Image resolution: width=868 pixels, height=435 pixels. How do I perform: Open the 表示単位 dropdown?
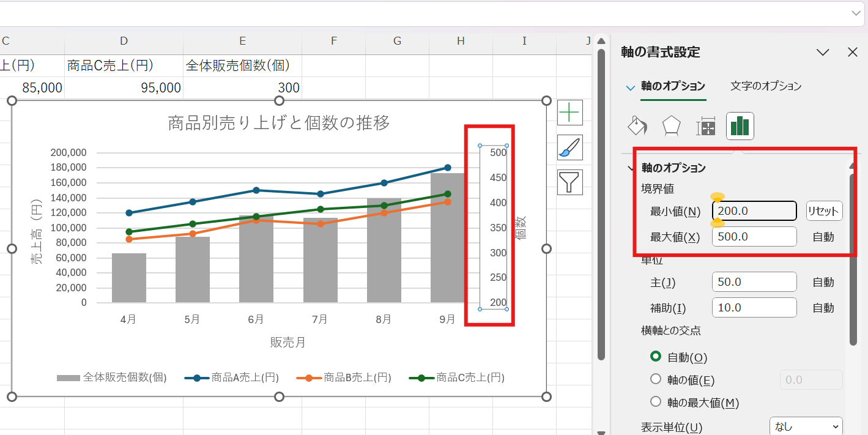[805, 425]
